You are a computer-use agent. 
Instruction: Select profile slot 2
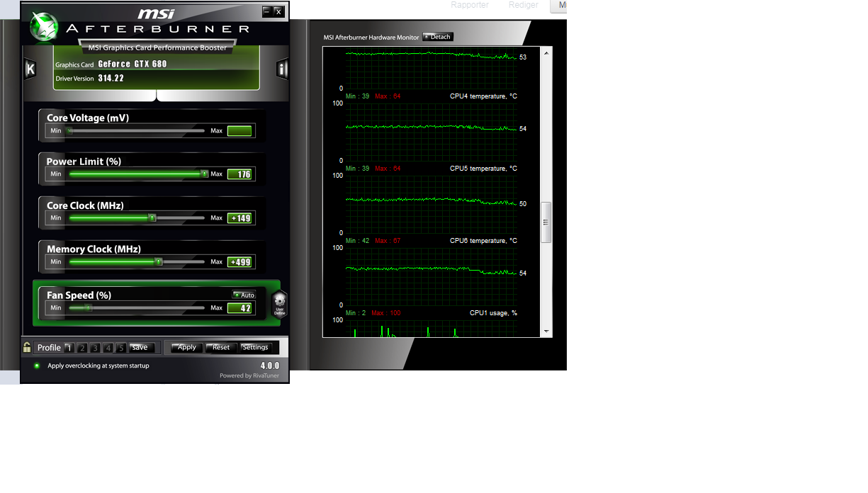point(82,348)
